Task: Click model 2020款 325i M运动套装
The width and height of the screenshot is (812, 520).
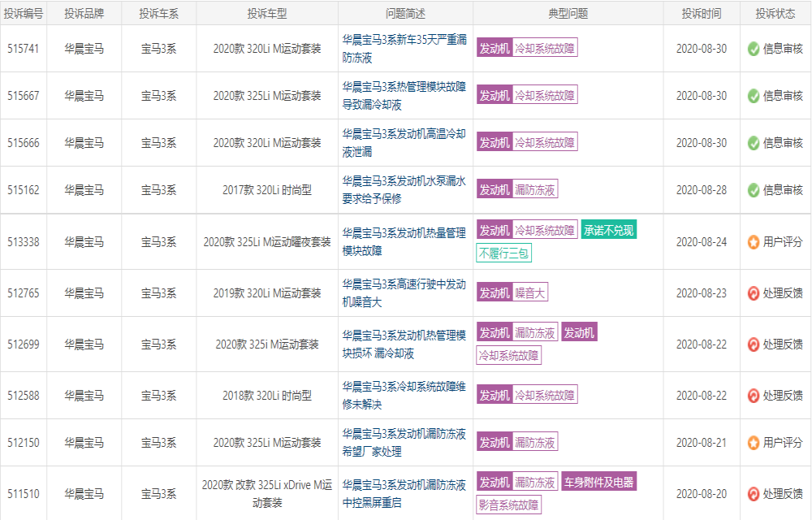Action: 266,344
